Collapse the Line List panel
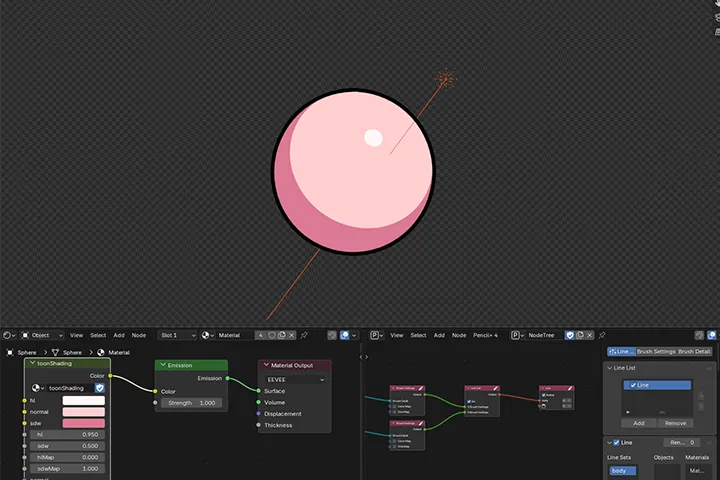Viewport: 720px width, 480px height. point(610,368)
